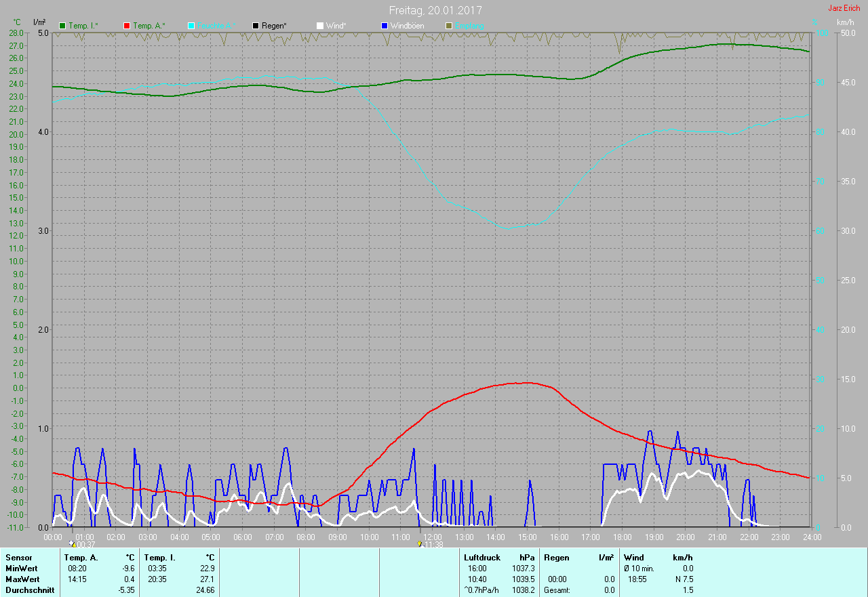The width and height of the screenshot is (868, 597).
Task: Click the MaxWert row label
Action: pos(22,579)
